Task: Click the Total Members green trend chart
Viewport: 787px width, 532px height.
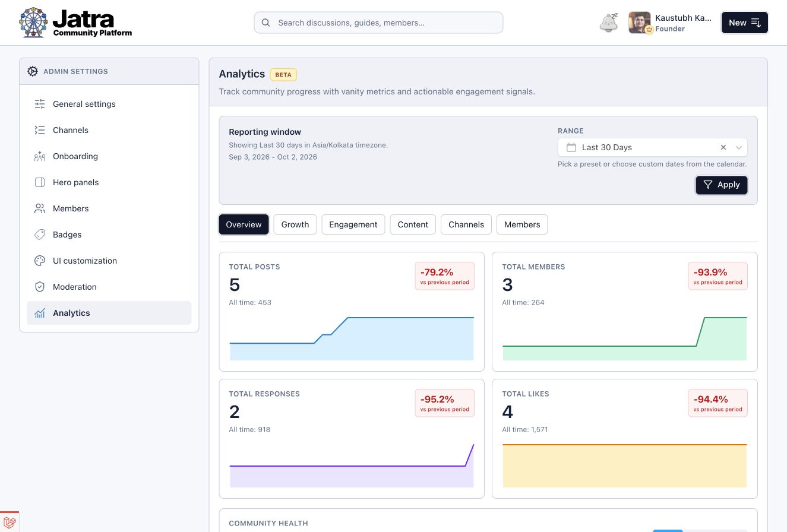Action: [625, 338]
